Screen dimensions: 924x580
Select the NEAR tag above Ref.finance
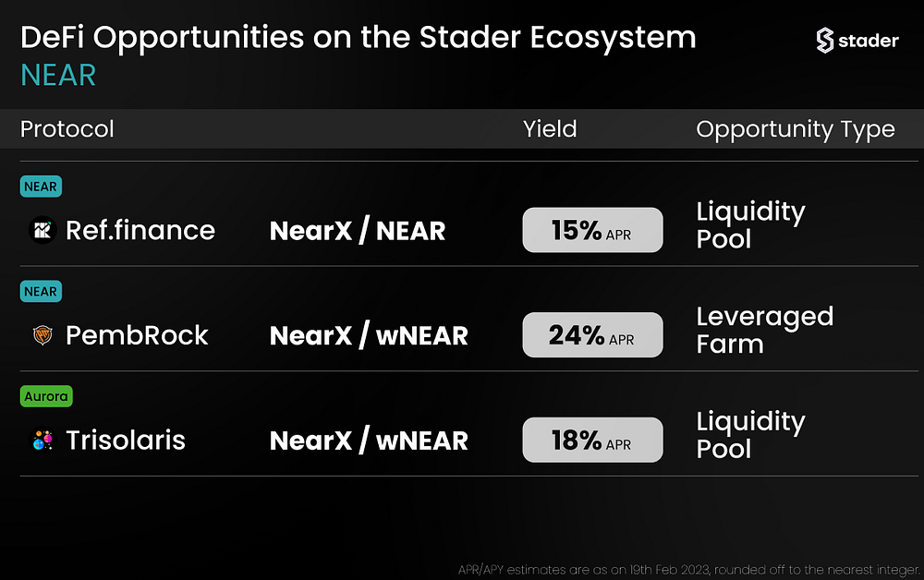pyautogui.click(x=41, y=187)
